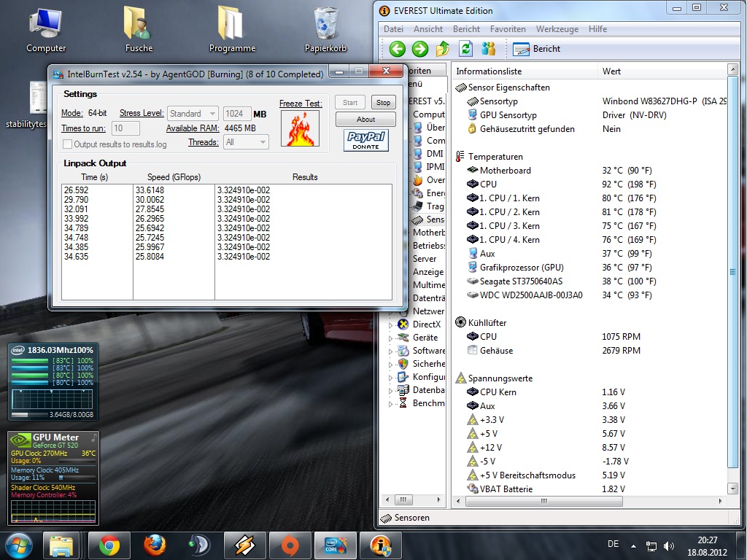Viewport: 747px width, 560px height.
Task: Expand the Software tree node
Action: point(391,351)
